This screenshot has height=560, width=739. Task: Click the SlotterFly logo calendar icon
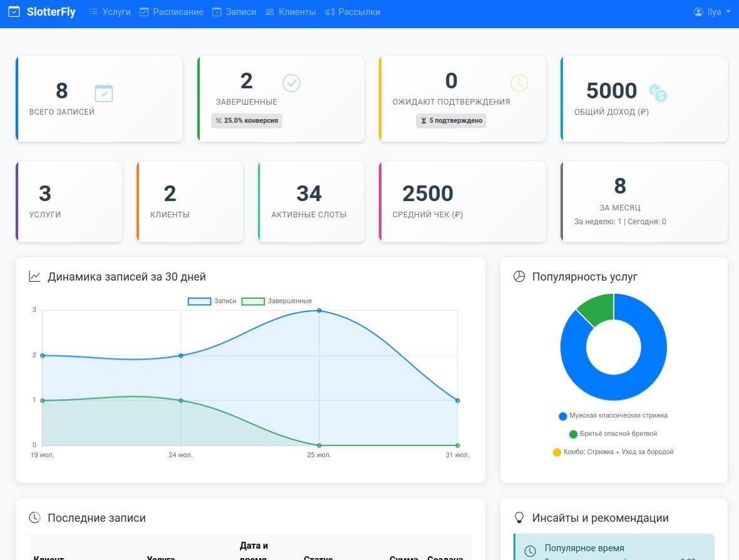14,12
